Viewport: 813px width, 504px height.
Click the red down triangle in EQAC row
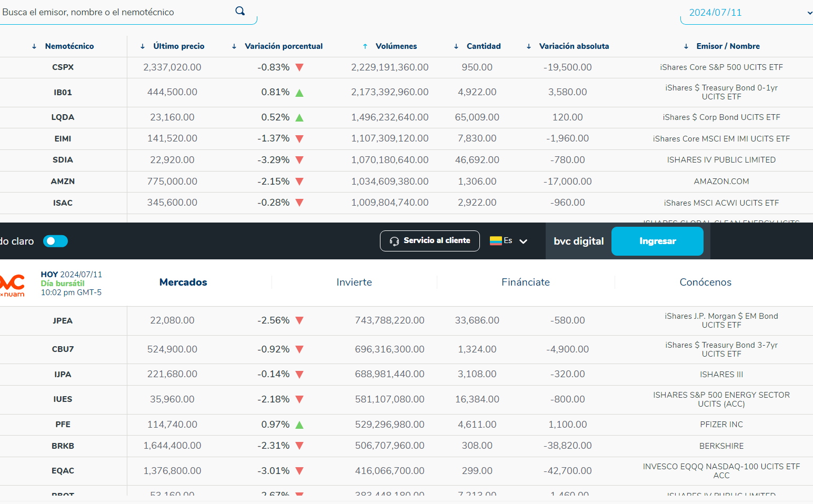(299, 471)
